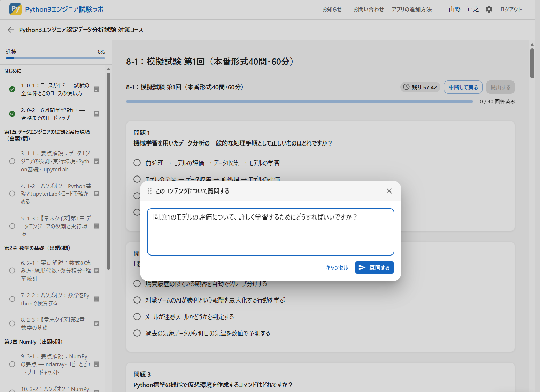The width and height of the screenshot is (540, 392).
Task: Click the main page vertical scrollbar
Action: (x=532, y=63)
